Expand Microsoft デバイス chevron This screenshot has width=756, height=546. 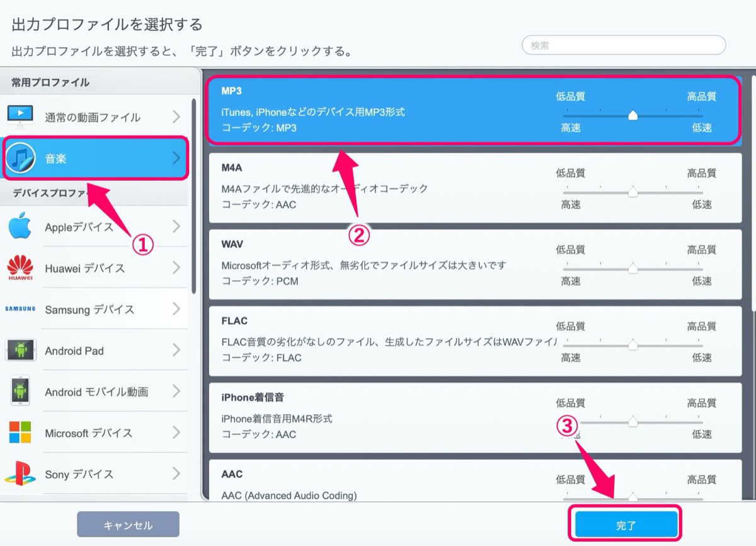point(176,433)
